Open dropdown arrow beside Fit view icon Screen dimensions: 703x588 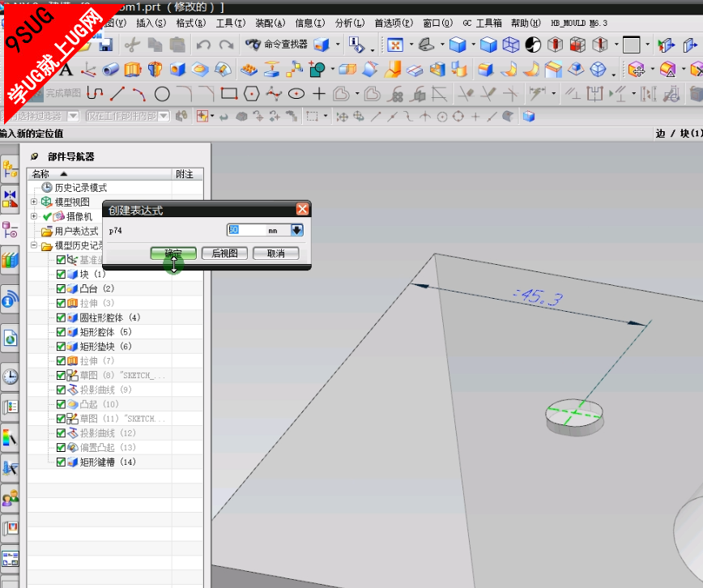(411, 45)
